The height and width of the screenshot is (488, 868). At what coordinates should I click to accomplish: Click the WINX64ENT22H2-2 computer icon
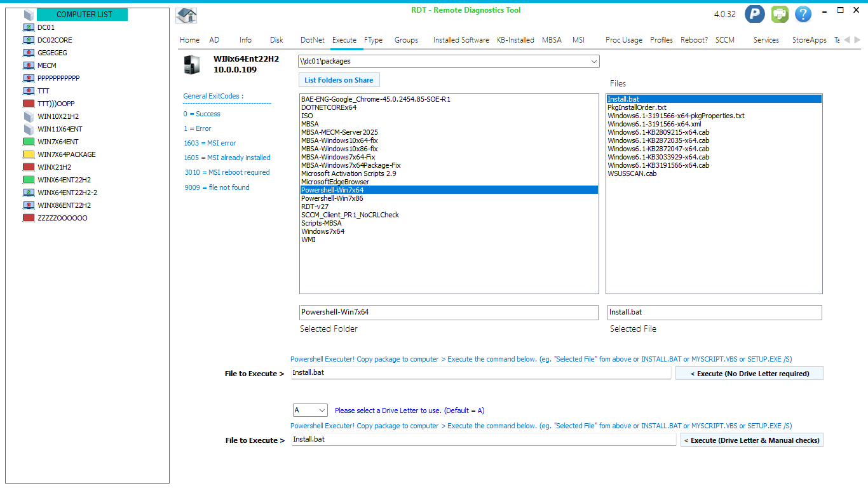click(29, 193)
